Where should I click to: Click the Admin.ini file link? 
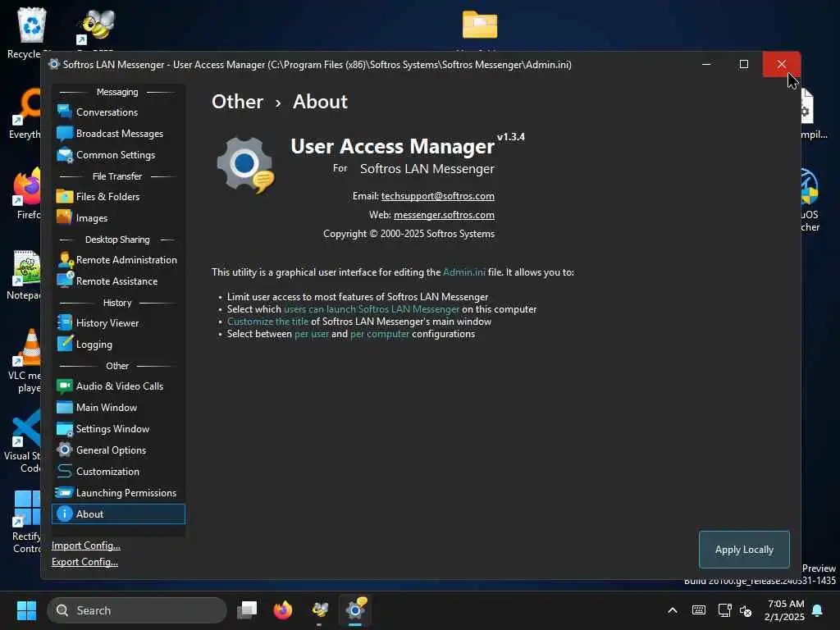point(464,272)
